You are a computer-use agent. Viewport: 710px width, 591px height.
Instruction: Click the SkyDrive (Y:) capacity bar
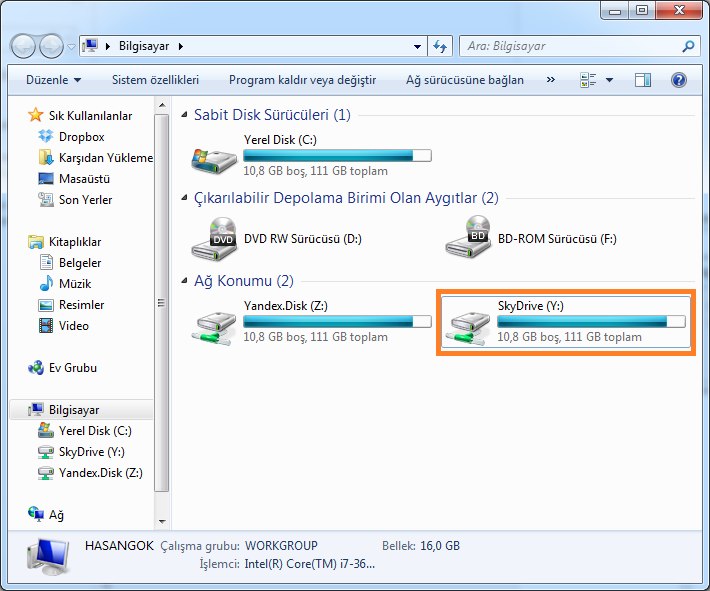[x=591, y=322]
